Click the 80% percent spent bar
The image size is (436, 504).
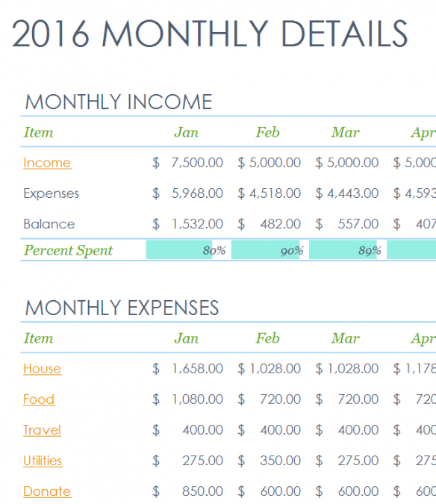pos(187,250)
